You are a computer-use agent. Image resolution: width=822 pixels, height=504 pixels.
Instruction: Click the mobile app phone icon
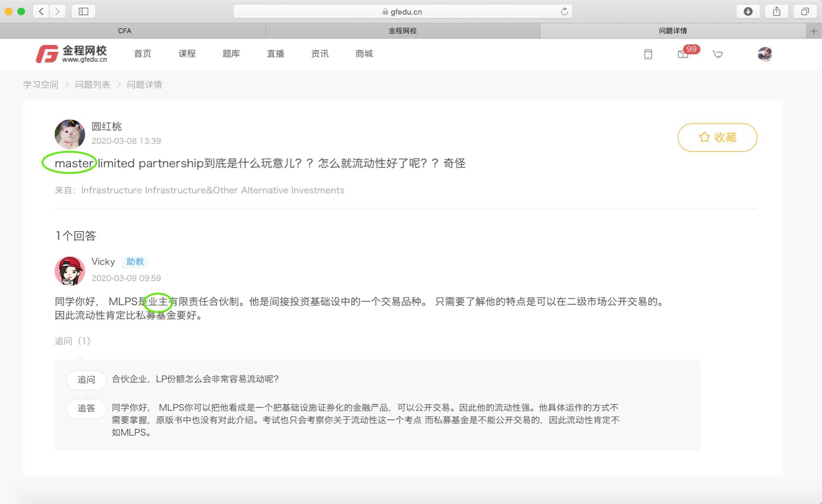(x=648, y=54)
